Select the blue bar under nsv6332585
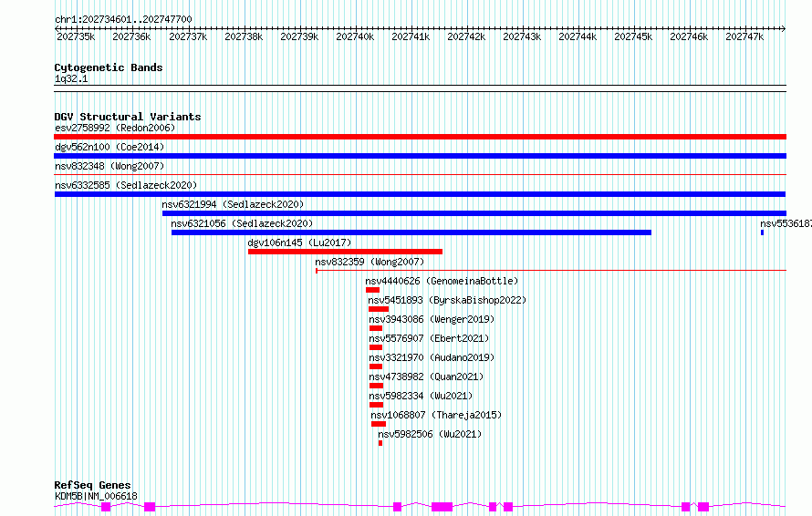 420,194
